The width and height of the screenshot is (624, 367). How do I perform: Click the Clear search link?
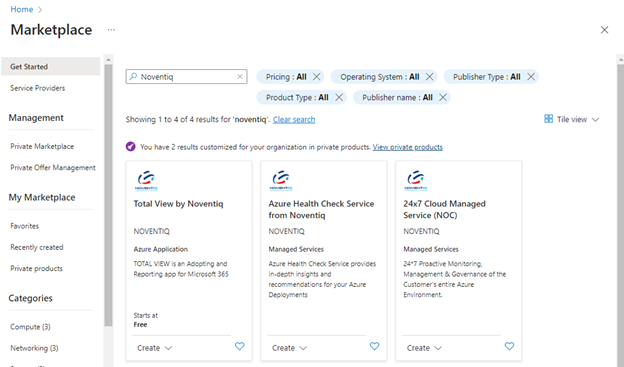click(x=294, y=119)
